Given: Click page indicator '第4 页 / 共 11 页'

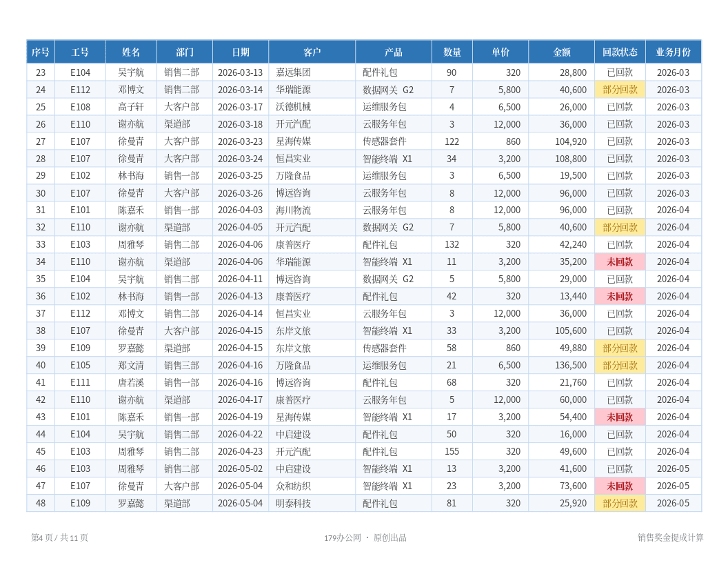Looking at the screenshot, I should (x=59, y=537).
